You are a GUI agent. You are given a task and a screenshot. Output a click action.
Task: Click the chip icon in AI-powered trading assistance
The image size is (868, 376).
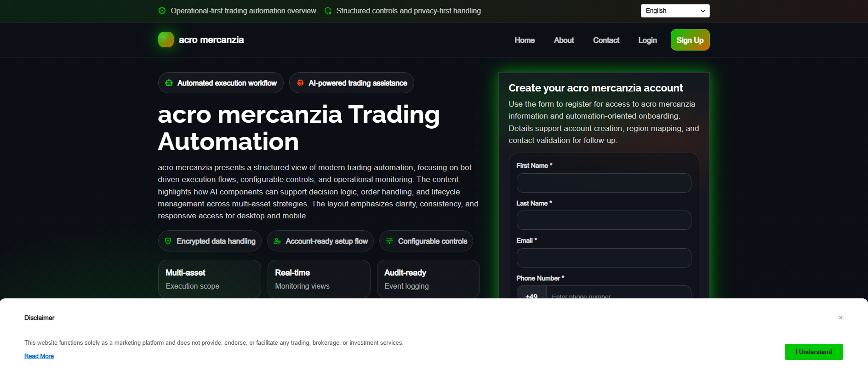300,83
